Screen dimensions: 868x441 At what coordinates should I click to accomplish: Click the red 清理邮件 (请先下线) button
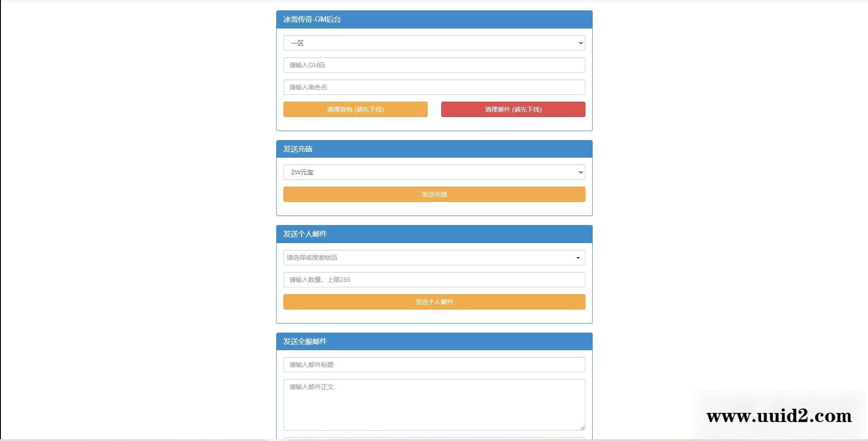pyautogui.click(x=513, y=109)
